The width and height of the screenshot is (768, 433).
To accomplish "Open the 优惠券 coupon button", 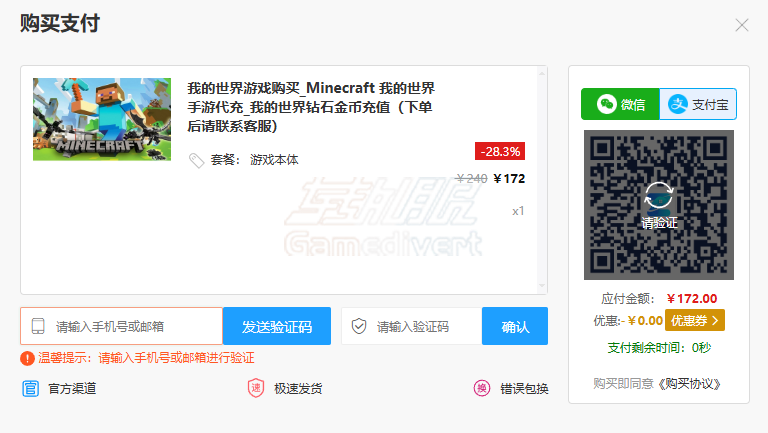I will tap(695, 320).
